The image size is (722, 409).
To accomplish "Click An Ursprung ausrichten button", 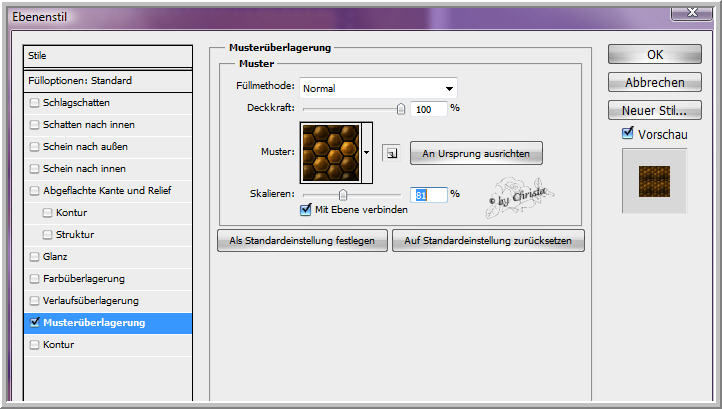I will click(476, 153).
